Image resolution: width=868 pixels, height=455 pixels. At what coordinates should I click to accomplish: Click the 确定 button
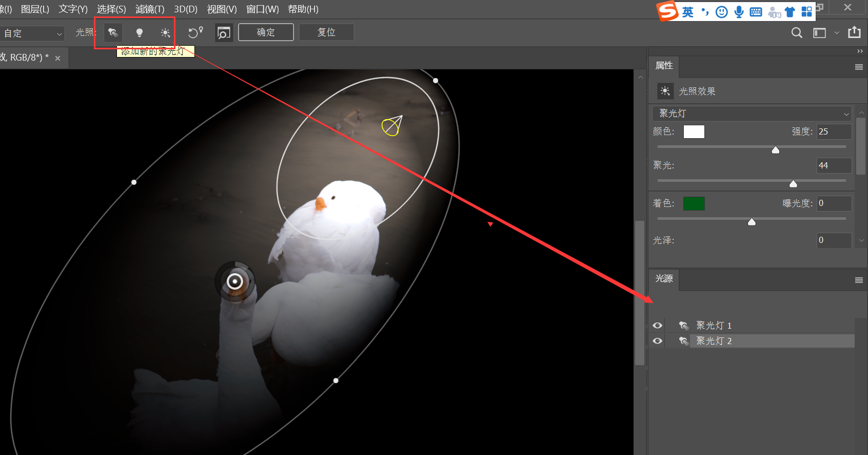(x=266, y=32)
